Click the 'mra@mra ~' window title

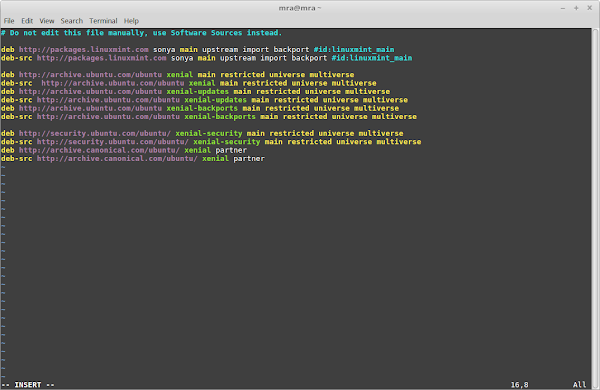coord(300,8)
